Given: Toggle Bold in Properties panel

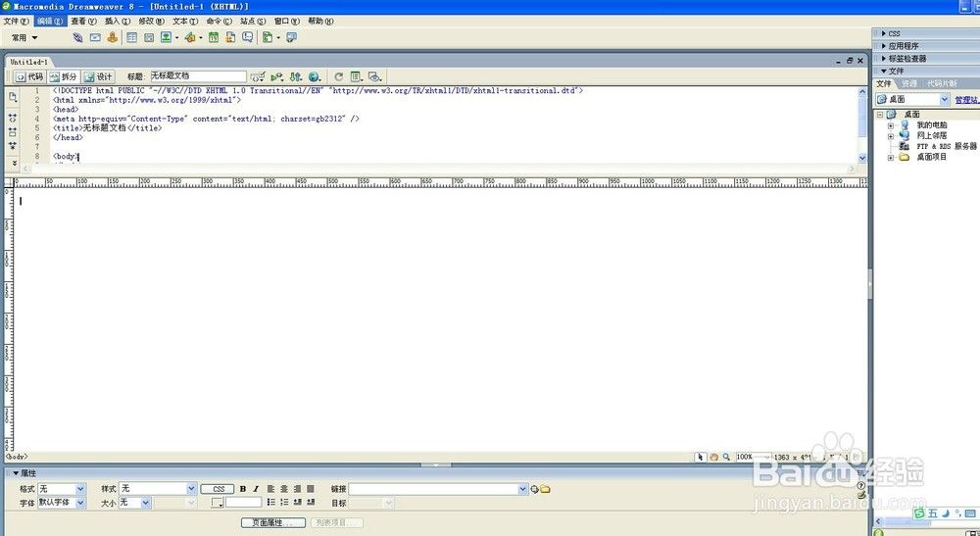Looking at the screenshot, I should (x=242, y=489).
